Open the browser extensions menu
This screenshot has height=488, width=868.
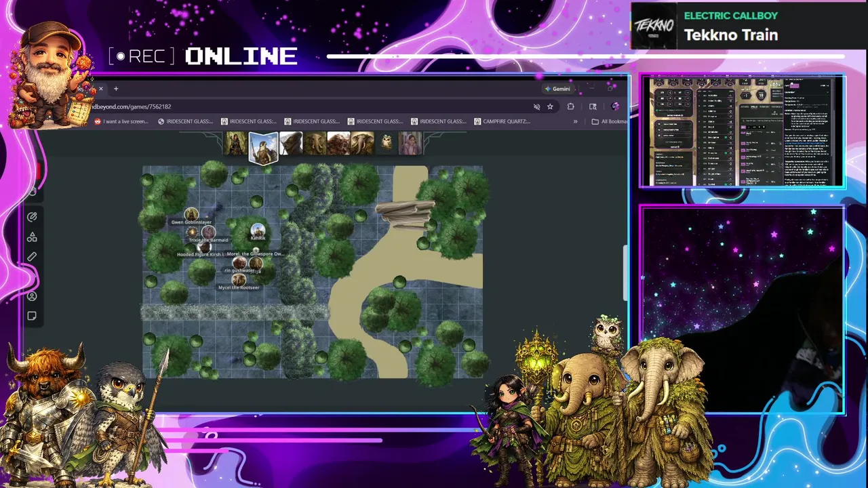point(570,106)
